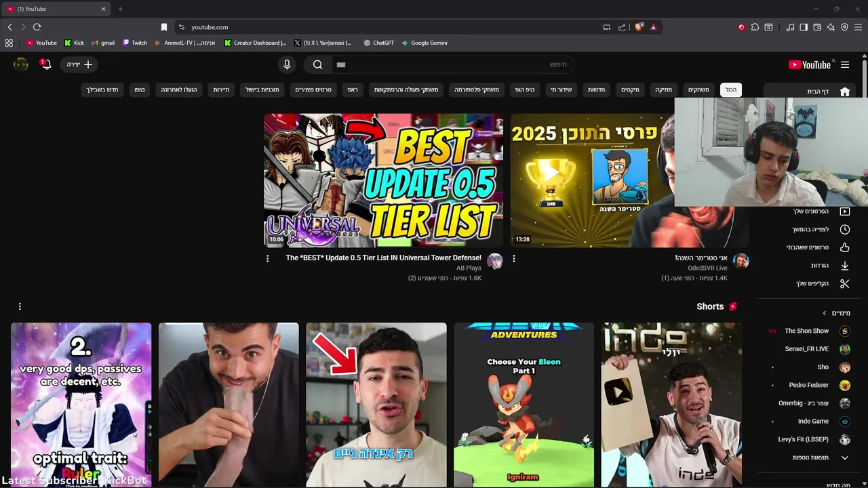Select the Music (מוזיקה) filter chip
Viewport: 868px width, 488px height.
[x=663, y=89]
